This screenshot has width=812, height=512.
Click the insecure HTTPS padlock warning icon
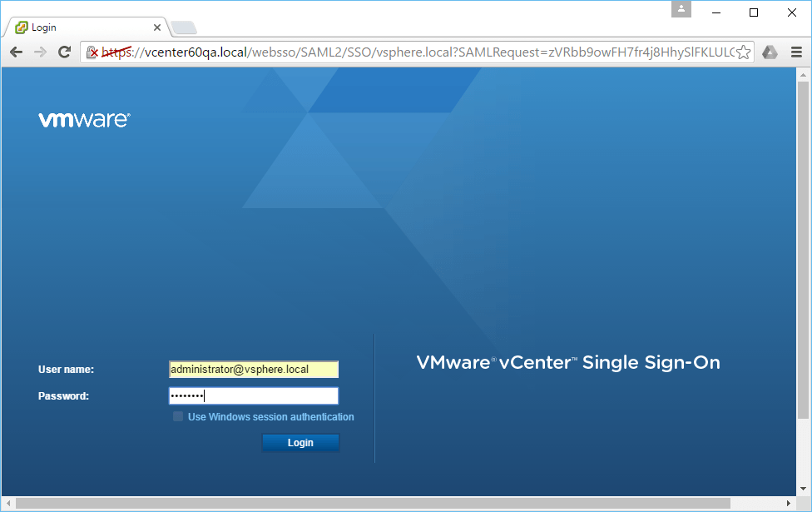tap(92, 52)
